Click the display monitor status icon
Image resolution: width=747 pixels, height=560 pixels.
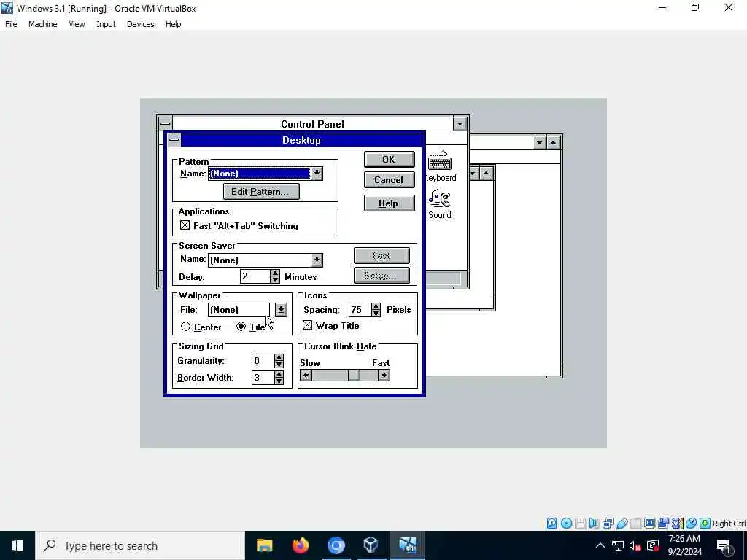(649, 524)
